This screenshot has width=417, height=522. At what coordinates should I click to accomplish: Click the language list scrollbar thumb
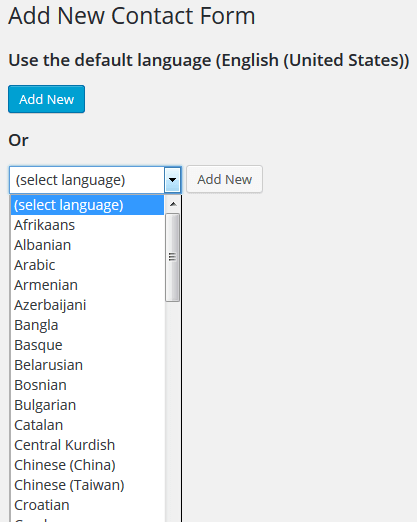click(173, 257)
